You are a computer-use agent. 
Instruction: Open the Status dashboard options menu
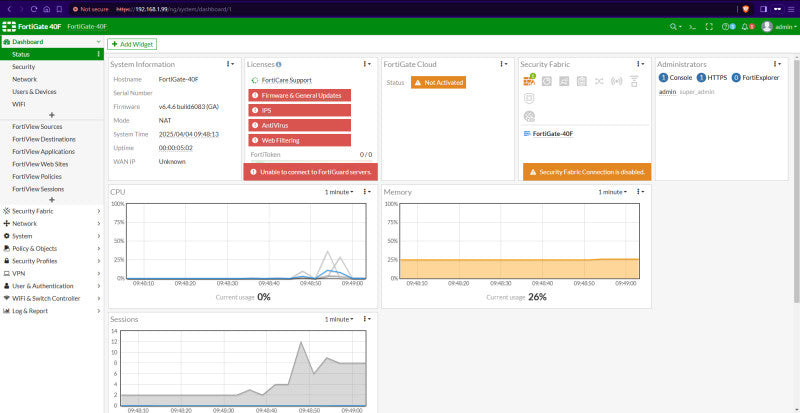(98, 54)
